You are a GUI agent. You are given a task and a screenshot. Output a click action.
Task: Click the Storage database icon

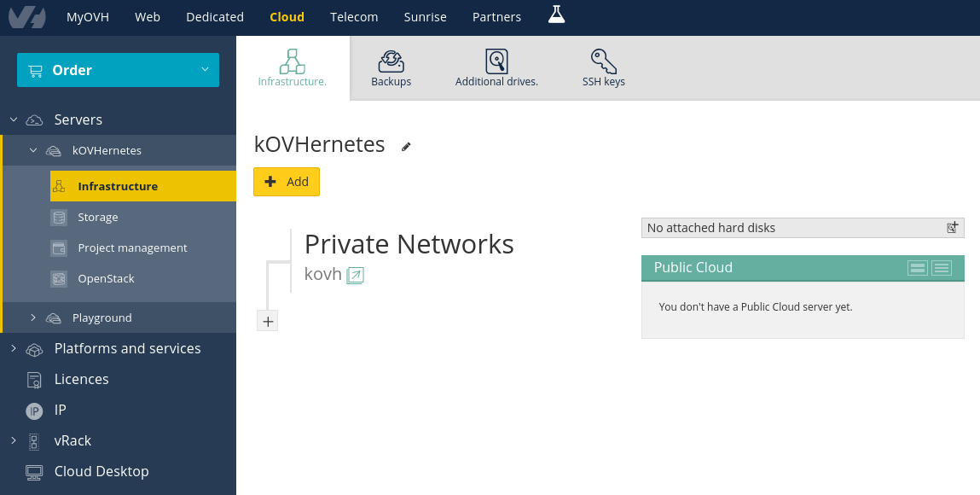click(x=59, y=218)
